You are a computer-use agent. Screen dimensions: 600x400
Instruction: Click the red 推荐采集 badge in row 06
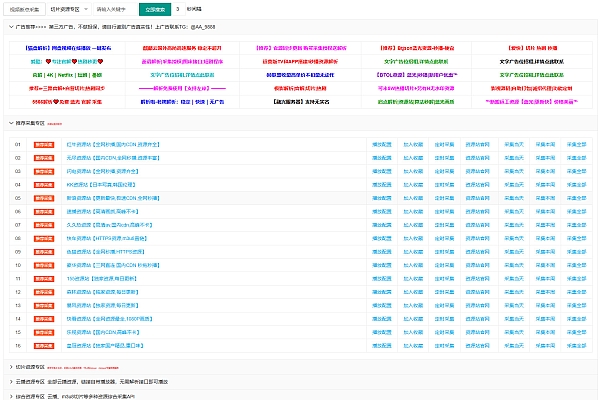point(44,212)
